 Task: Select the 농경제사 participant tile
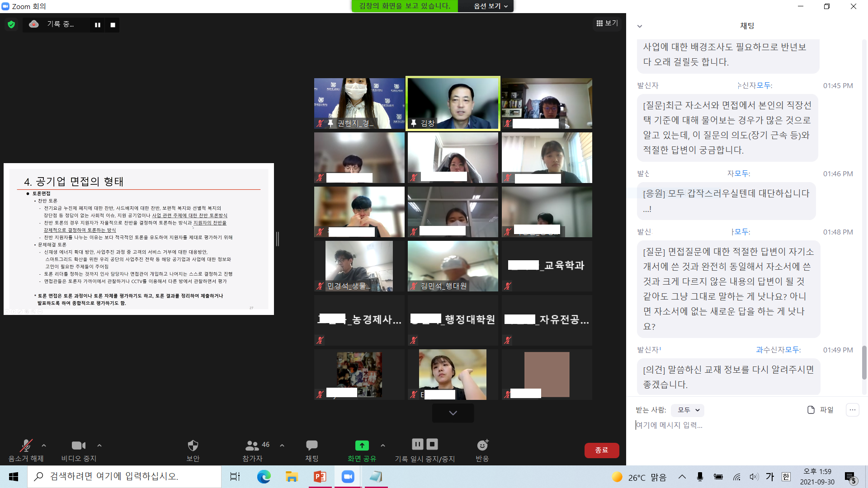(x=359, y=320)
